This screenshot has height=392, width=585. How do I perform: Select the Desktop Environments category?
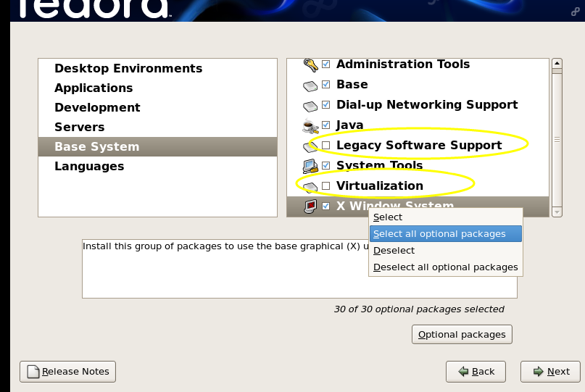click(x=157, y=68)
